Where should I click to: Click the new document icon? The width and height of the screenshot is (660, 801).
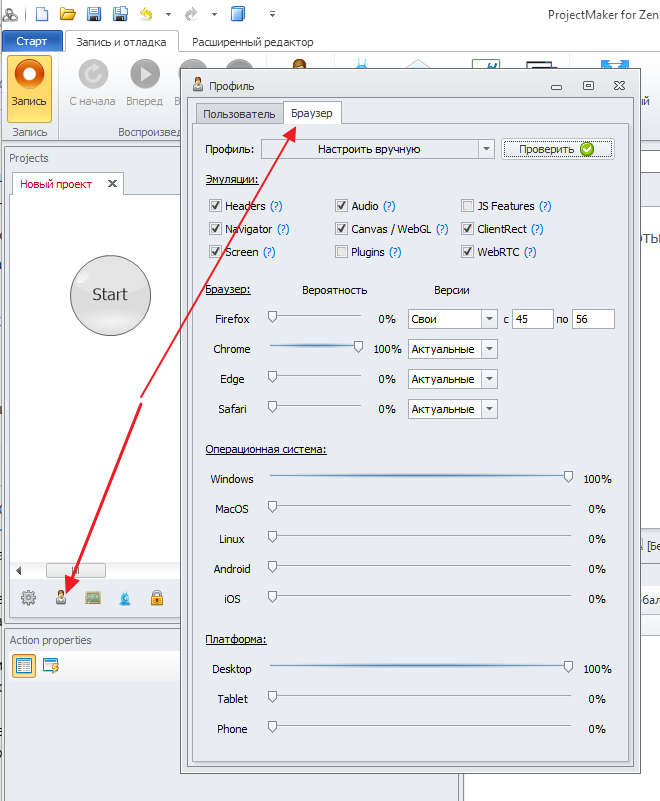pos(42,14)
